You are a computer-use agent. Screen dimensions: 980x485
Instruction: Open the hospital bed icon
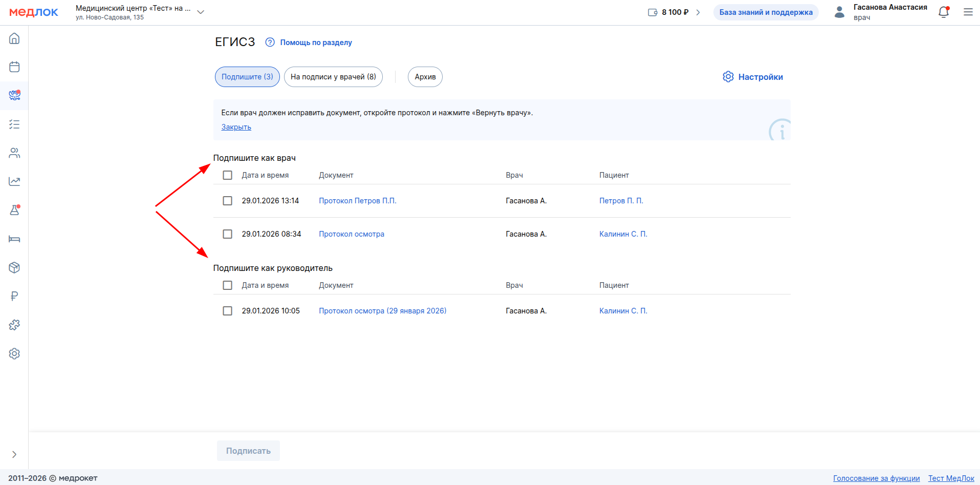tap(14, 239)
